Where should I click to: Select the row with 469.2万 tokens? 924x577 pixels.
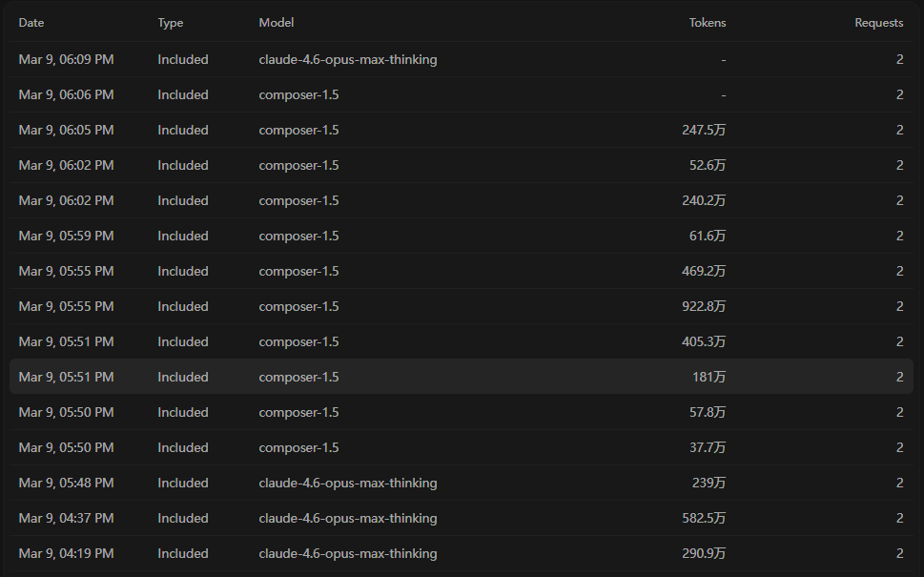pos(462,271)
